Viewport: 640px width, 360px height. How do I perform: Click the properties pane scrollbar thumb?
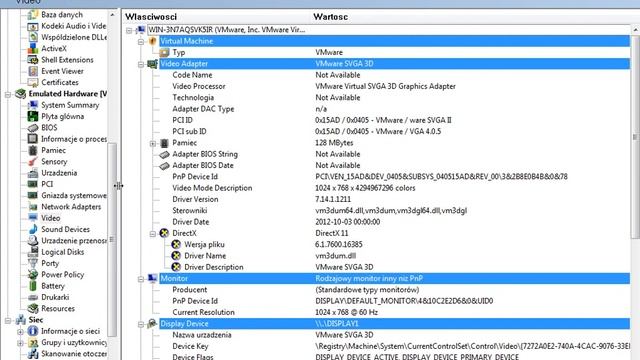pos(636,137)
